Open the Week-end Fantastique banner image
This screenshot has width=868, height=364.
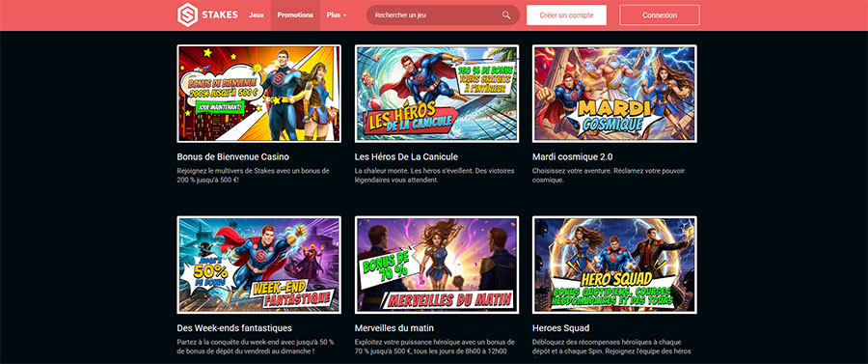click(x=259, y=265)
